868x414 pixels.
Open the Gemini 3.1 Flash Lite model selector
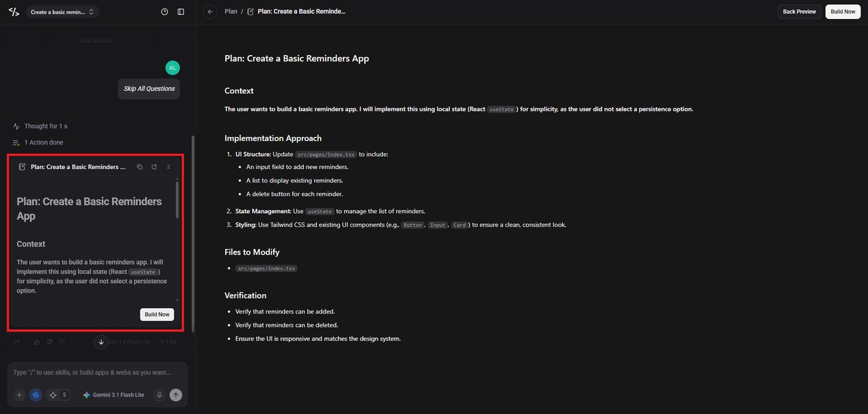pos(114,395)
